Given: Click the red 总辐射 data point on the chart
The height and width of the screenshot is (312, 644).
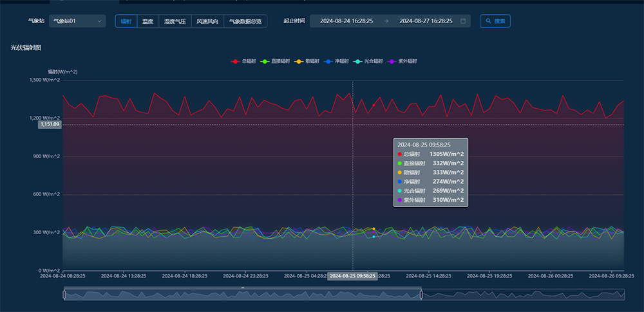Looking at the screenshot, I should click(x=374, y=105).
